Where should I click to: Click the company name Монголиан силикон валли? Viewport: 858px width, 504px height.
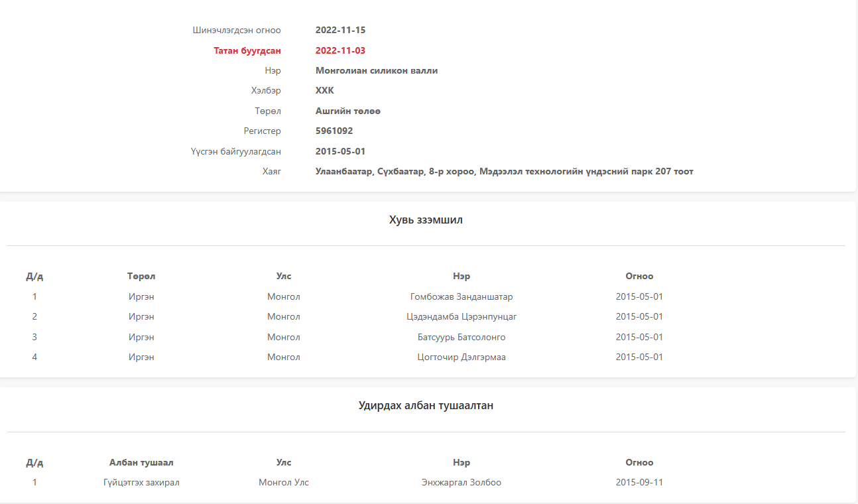376,71
